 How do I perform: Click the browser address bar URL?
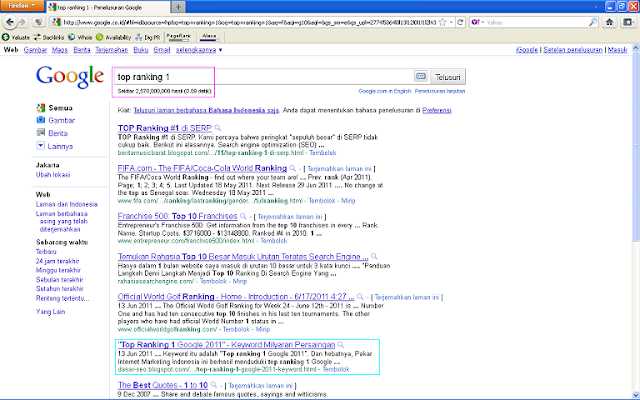click(x=250, y=22)
